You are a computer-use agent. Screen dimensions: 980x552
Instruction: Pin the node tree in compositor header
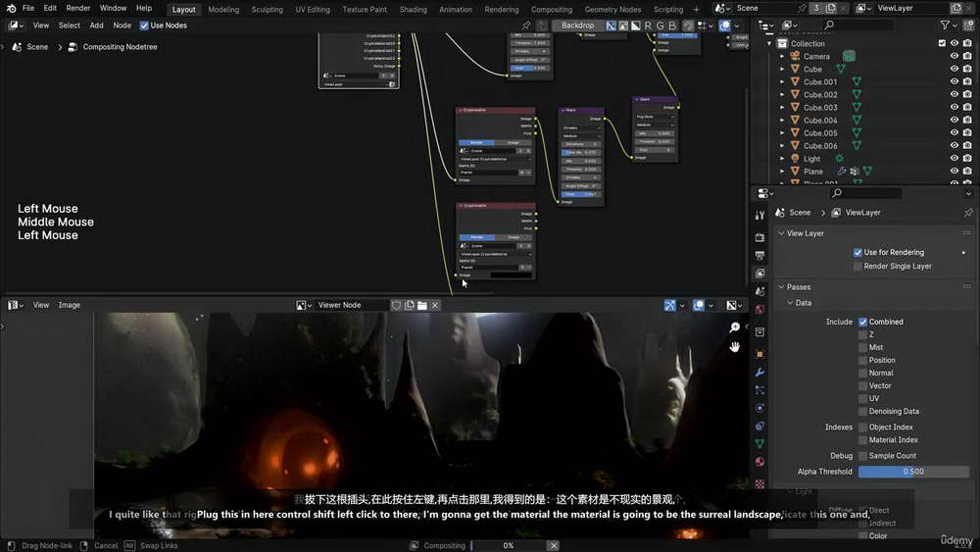point(526,25)
